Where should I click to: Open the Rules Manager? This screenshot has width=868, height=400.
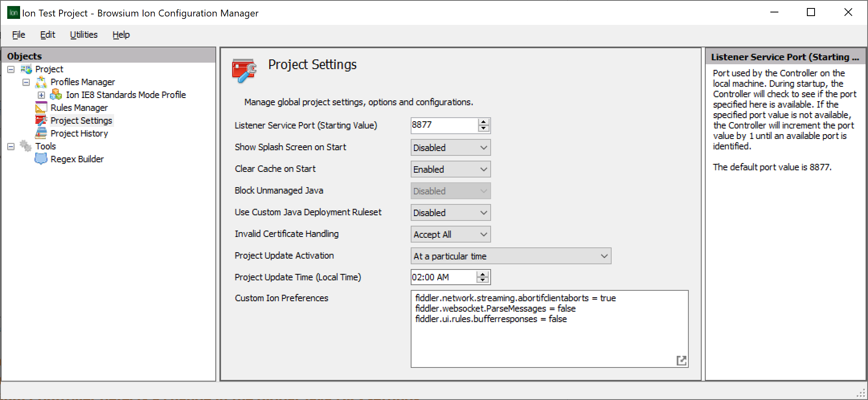coord(79,107)
